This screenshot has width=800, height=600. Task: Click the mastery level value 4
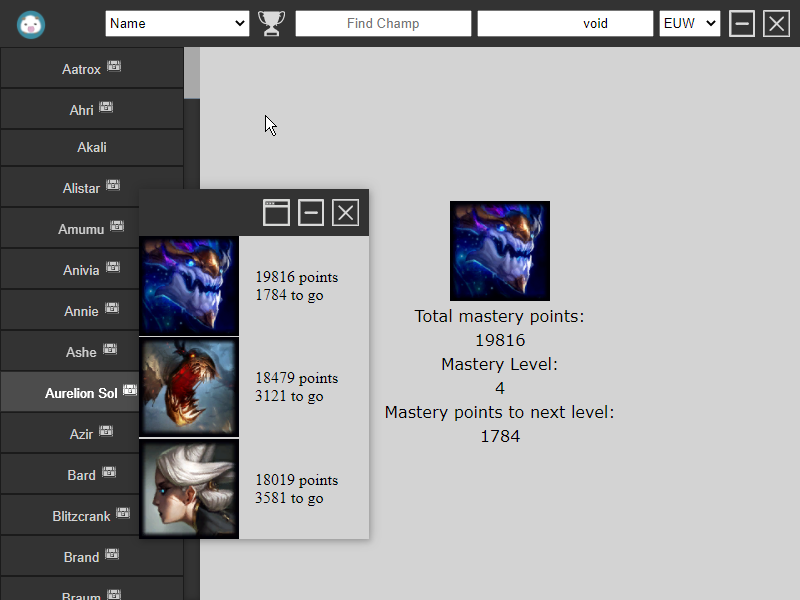pos(500,388)
